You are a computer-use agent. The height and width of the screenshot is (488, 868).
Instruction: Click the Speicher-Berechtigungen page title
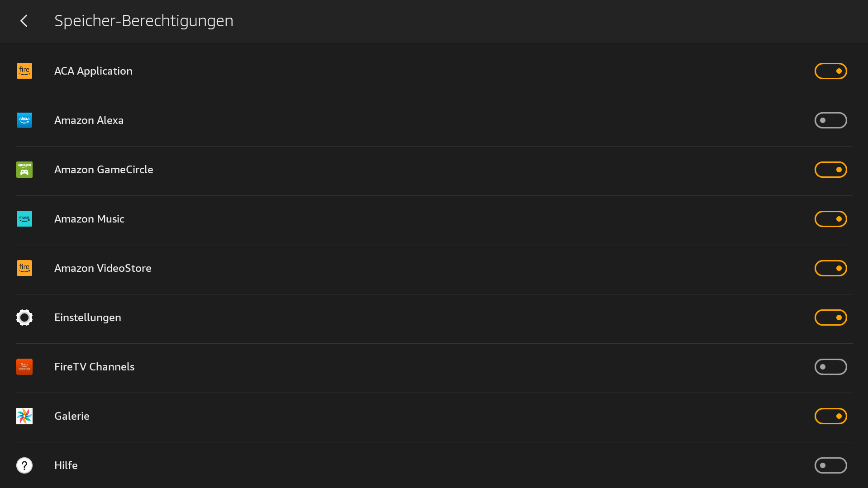point(144,21)
